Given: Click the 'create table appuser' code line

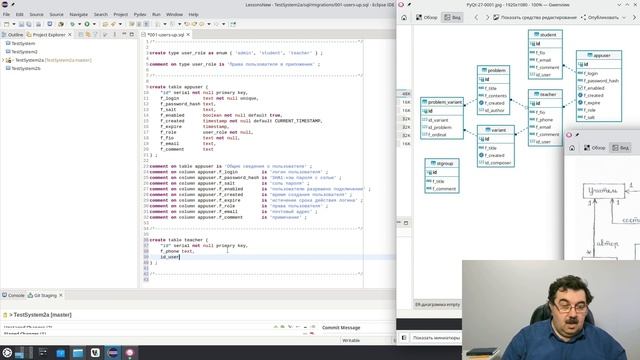Looking at the screenshot, I should [179, 87].
